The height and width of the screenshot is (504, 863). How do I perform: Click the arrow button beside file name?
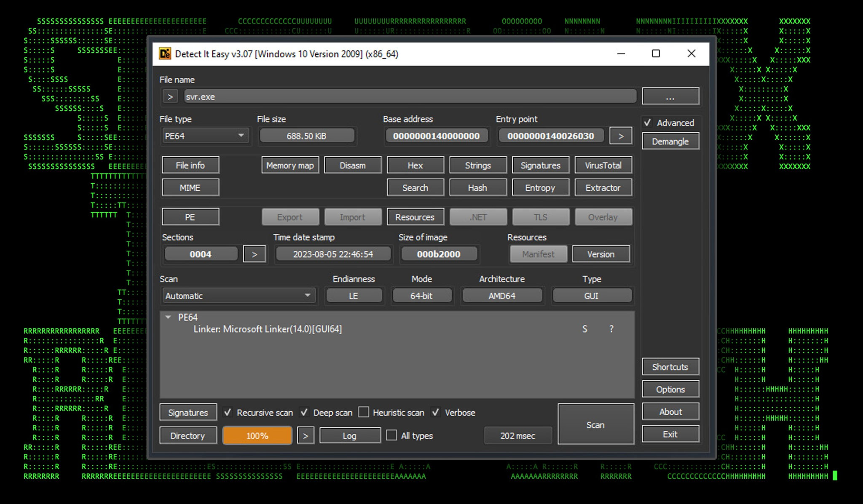click(x=170, y=97)
